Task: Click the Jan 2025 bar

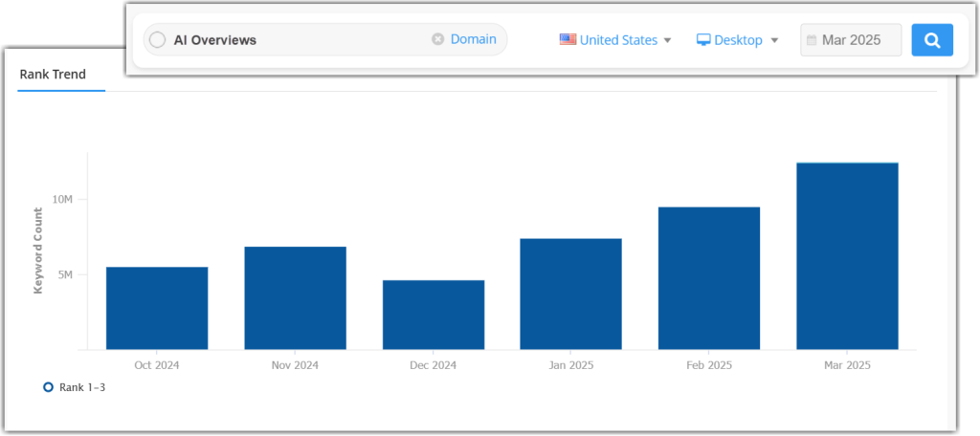Action: tap(570, 294)
